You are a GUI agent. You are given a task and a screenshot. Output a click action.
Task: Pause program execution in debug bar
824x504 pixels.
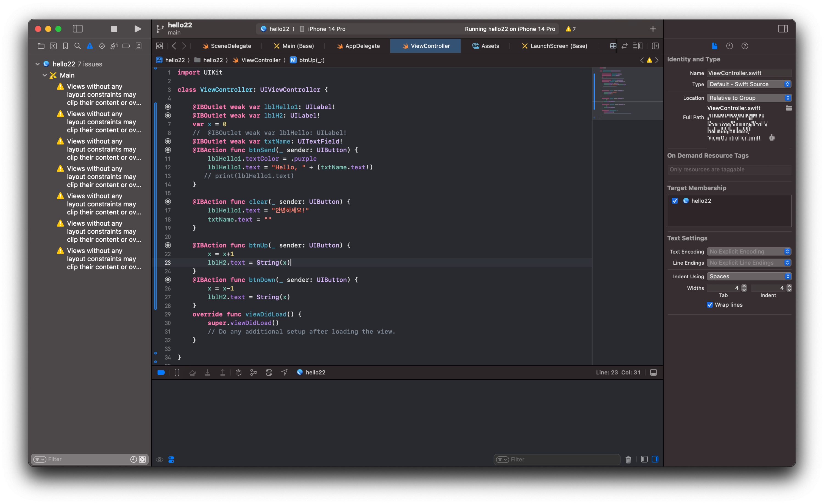(177, 372)
